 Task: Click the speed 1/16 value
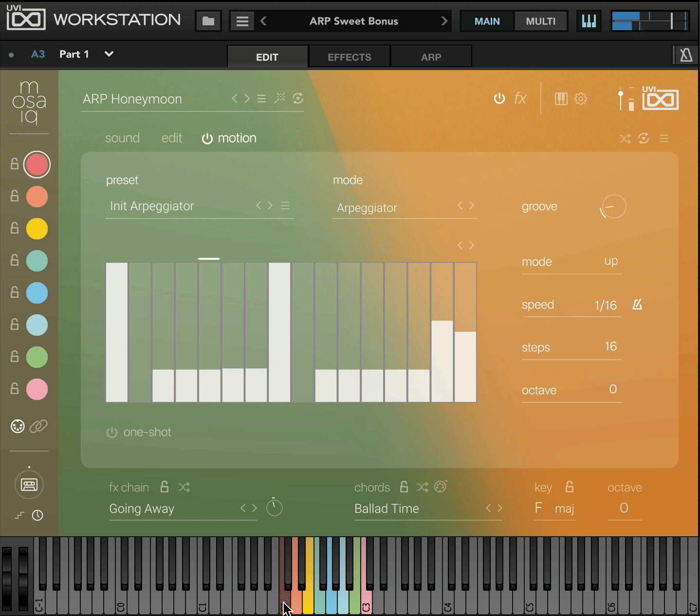pos(606,305)
